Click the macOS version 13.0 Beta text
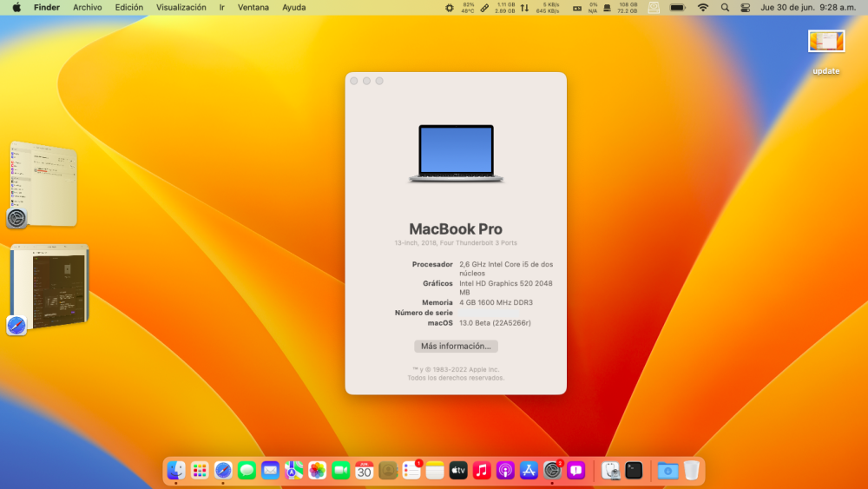This screenshot has height=489, width=868. tap(495, 323)
